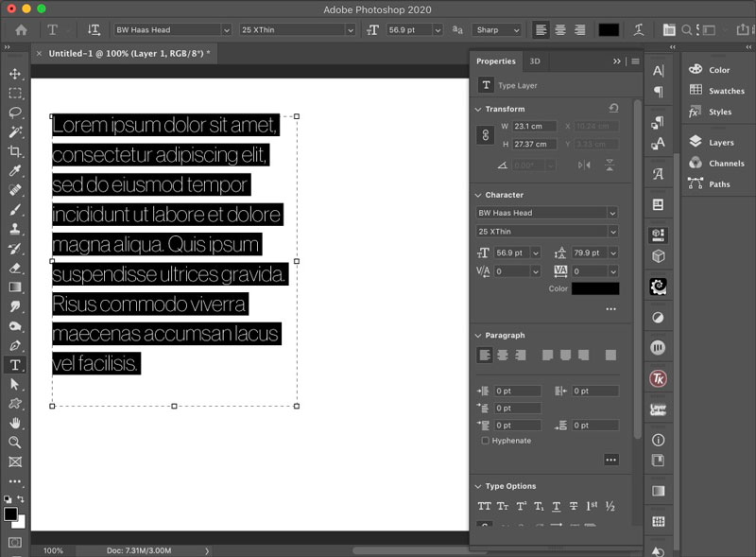756x557 pixels.
Task: Select the Eyedropper tool
Action: [15, 171]
